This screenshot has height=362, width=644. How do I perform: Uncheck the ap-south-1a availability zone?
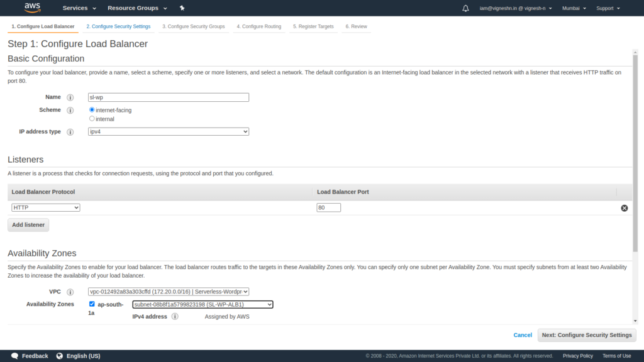point(92,304)
